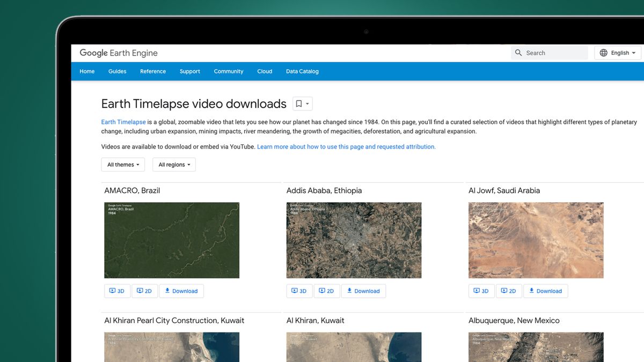The image size is (644, 362).
Task: Click the Download icon under Al Jowf
Action: (x=545, y=291)
